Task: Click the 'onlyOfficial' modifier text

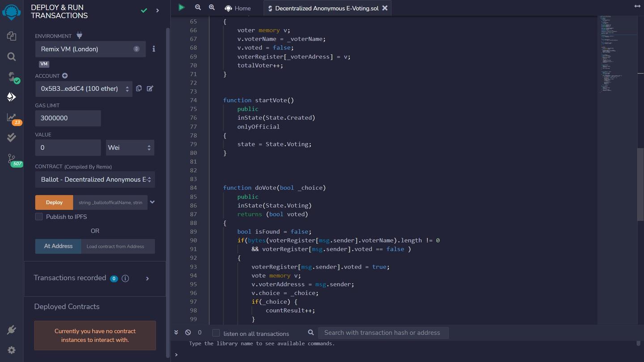Action: [x=258, y=126]
